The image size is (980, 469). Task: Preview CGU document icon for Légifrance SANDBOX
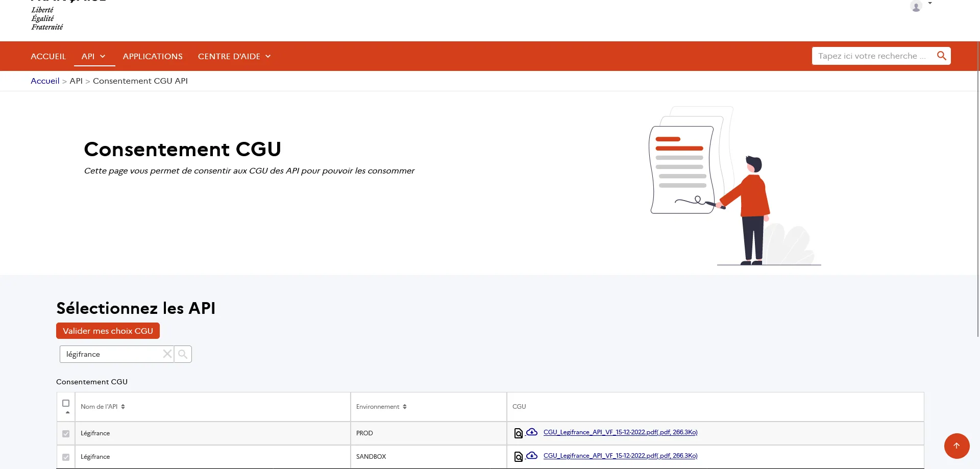(x=518, y=457)
